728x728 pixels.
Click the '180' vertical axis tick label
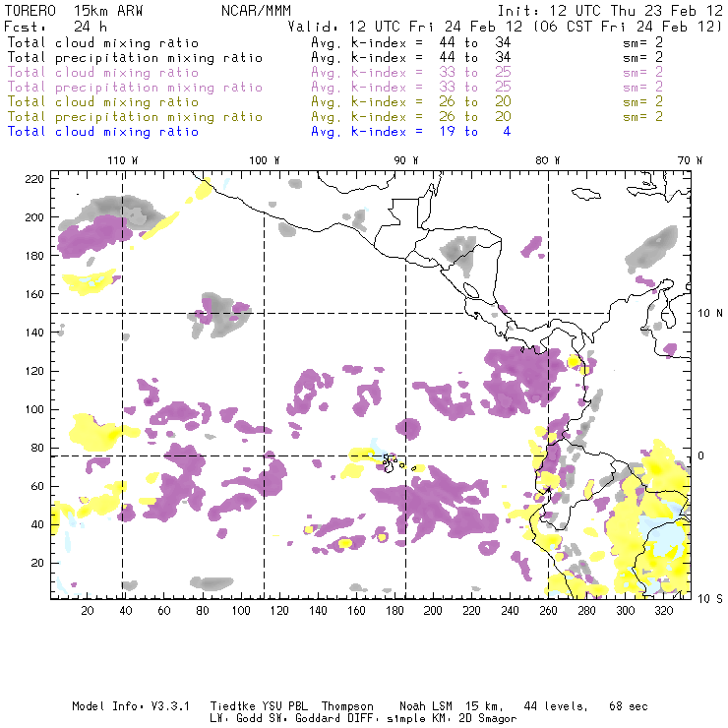click(34, 256)
